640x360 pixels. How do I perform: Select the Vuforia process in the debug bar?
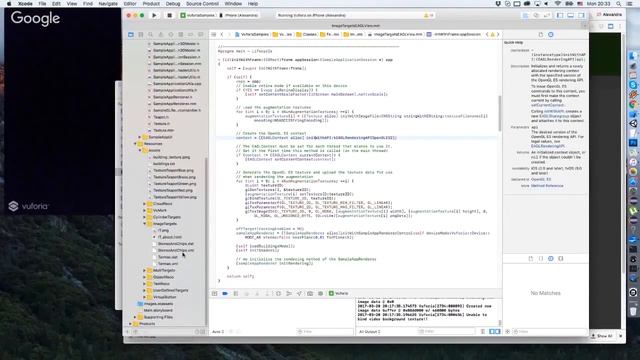coord(339,293)
